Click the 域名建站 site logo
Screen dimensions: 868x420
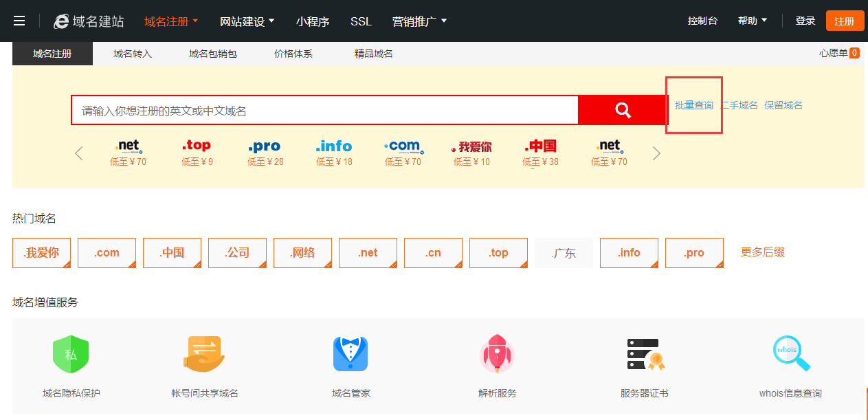[89, 21]
